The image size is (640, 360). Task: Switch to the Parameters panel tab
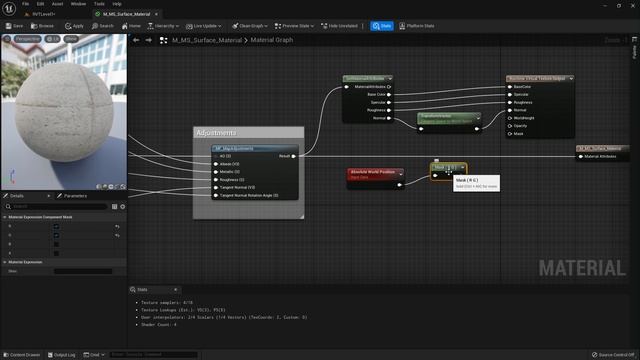[72, 196]
